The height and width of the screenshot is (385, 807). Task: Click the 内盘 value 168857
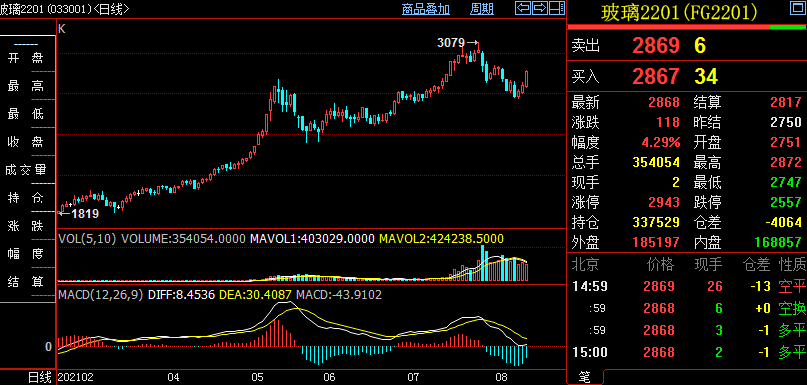click(x=779, y=242)
